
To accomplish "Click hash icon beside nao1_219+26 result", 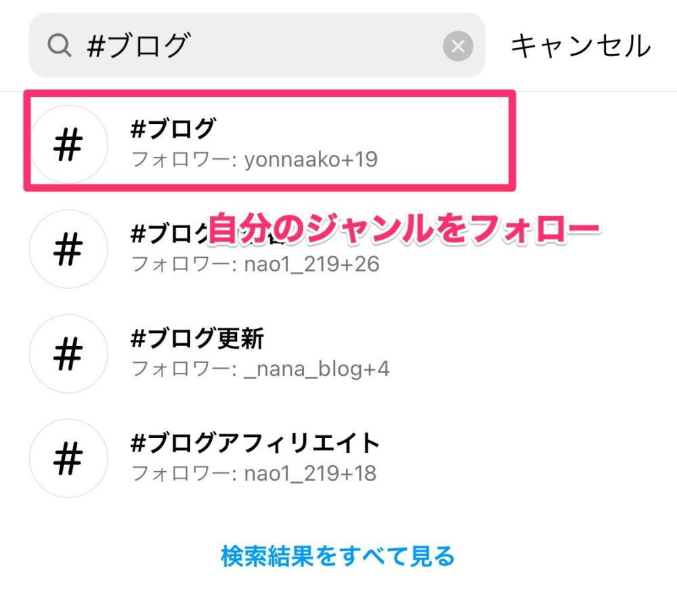I will tap(68, 248).
